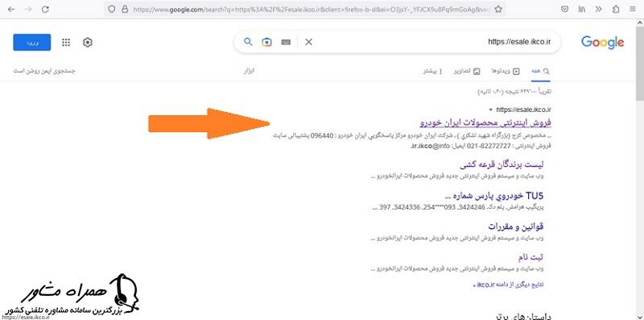View site security via the padlock icon
This screenshot has width=644, height=320.
(x=125, y=9)
